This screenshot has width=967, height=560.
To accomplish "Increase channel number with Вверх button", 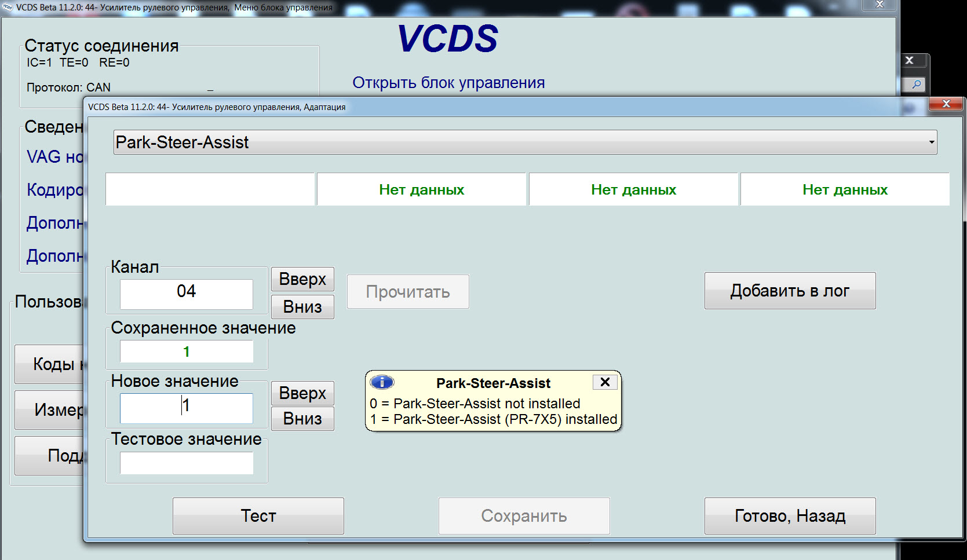I will (302, 279).
